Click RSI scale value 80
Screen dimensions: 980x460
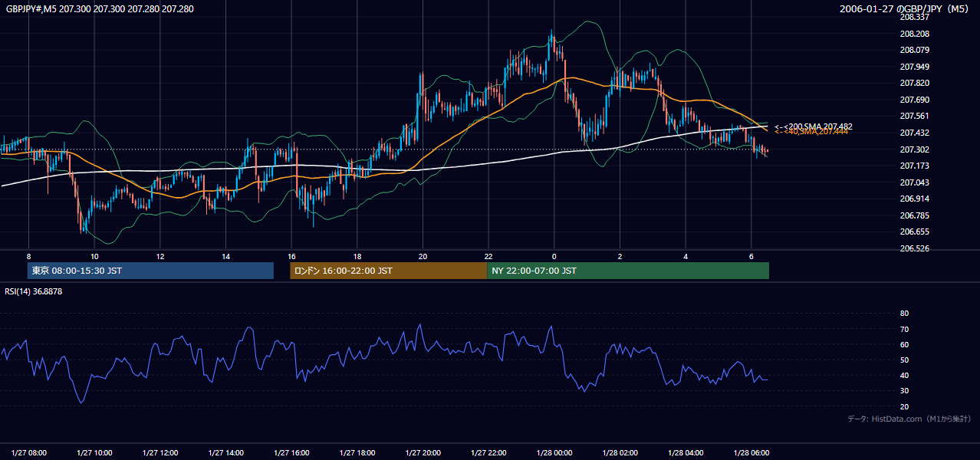[x=904, y=314]
